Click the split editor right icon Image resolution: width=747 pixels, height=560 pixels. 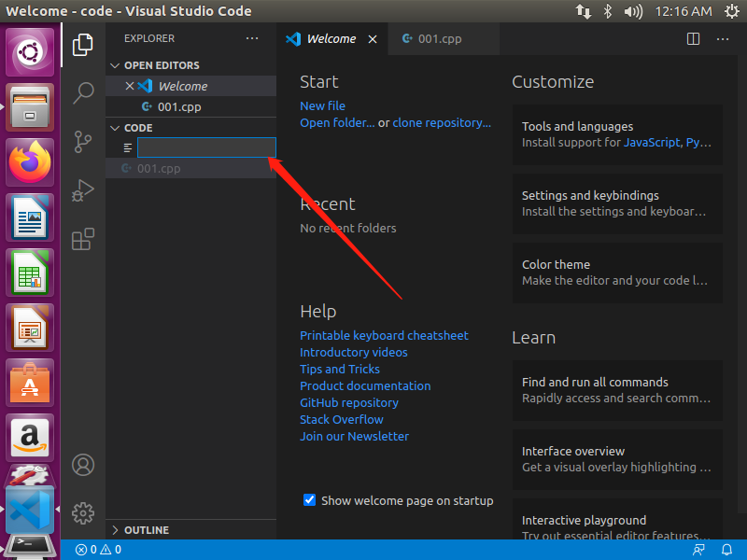693,39
